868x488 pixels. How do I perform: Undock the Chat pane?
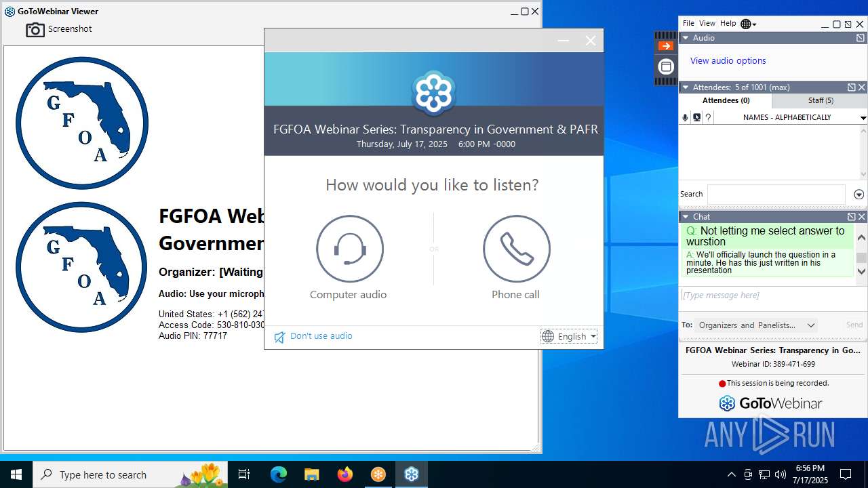click(851, 217)
